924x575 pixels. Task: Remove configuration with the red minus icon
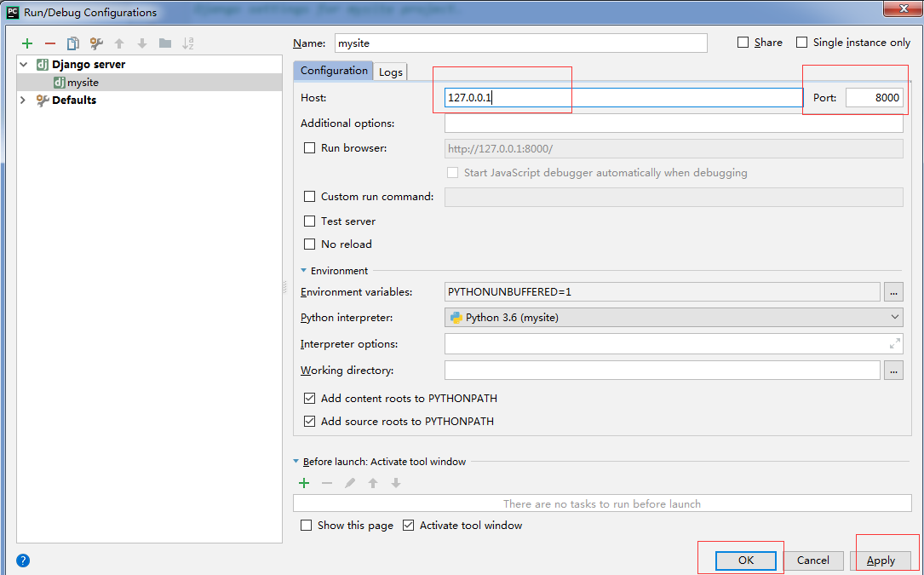tap(50, 43)
